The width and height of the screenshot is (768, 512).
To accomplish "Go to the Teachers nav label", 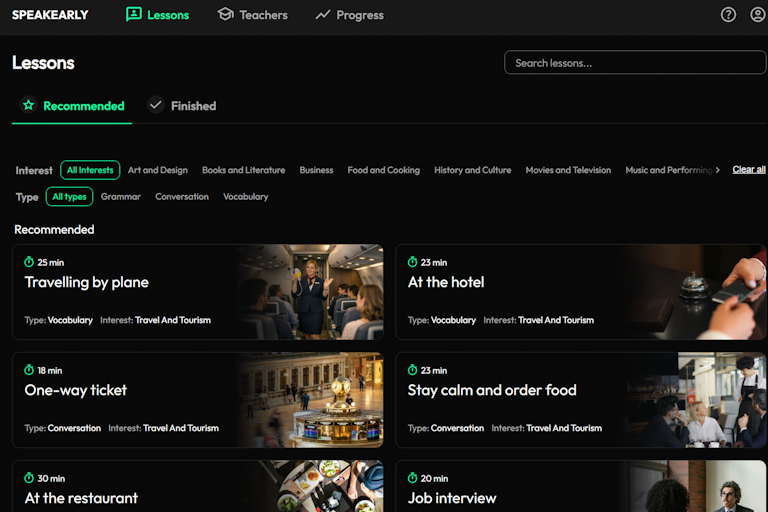I will [x=264, y=15].
